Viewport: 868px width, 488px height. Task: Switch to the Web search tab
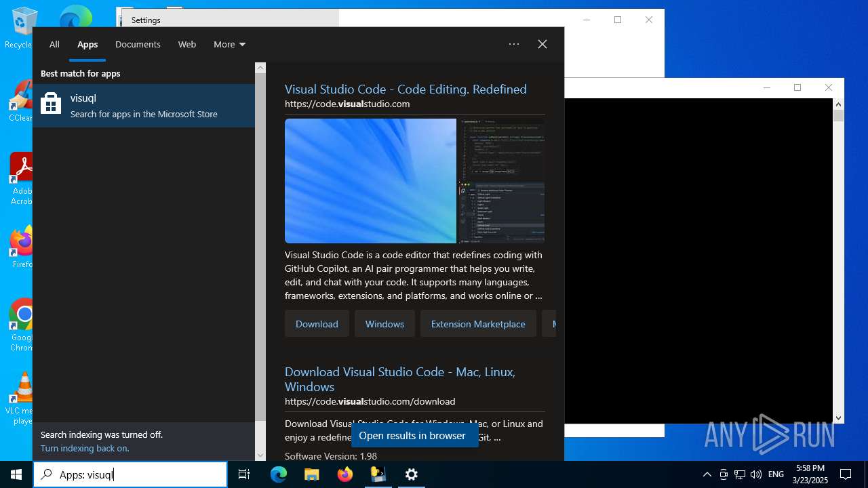187,44
